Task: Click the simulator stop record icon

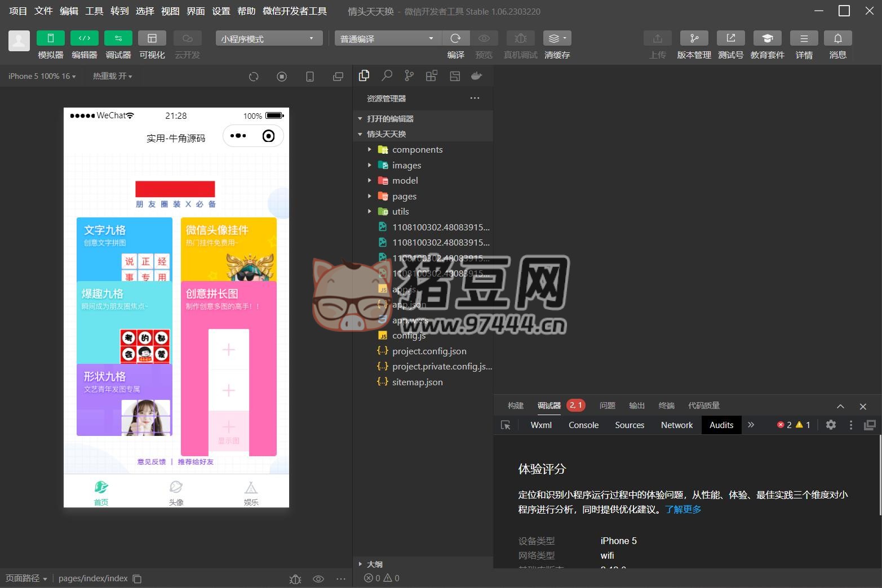Action: (x=282, y=77)
